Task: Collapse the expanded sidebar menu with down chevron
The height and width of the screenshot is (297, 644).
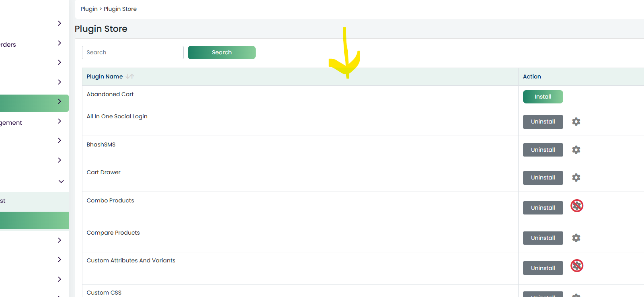Action: [x=61, y=181]
